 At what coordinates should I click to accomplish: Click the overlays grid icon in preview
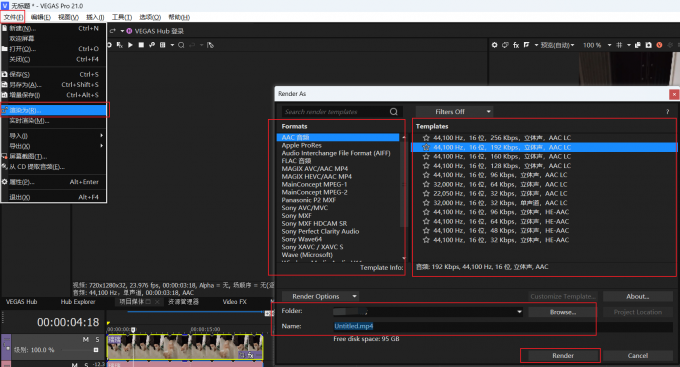[x=619, y=45]
